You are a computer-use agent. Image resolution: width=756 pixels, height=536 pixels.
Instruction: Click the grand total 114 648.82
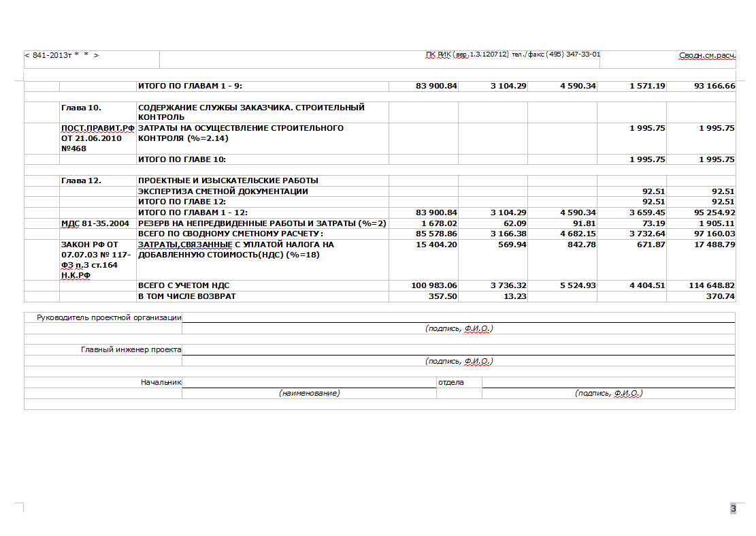[x=712, y=285]
